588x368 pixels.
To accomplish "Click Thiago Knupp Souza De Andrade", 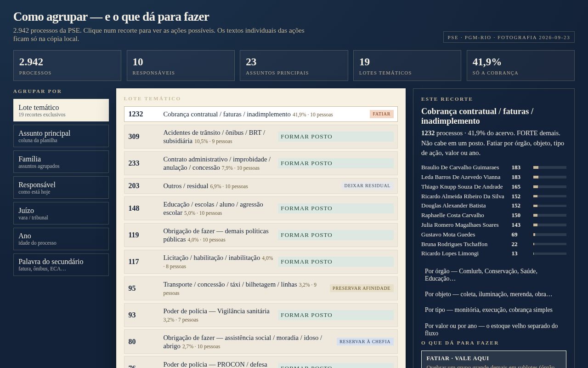I will pos(462,187).
